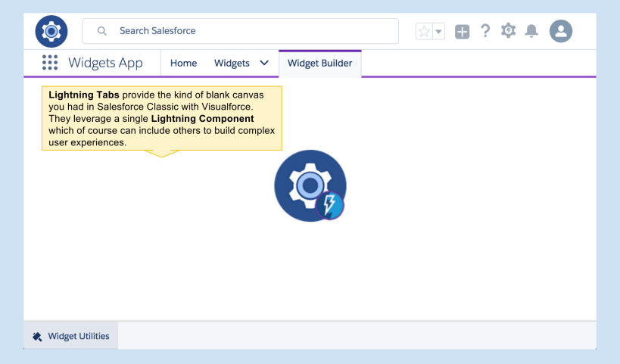Open the favorites list dropdown arrow
Screen dimensions: 620x364
click(438, 31)
